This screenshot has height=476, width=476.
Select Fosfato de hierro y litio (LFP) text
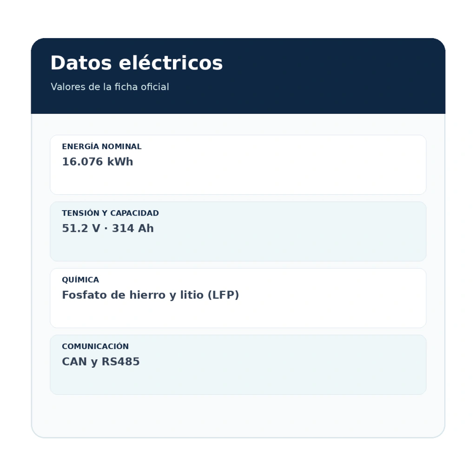pyautogui.click(x=150, y=295)
